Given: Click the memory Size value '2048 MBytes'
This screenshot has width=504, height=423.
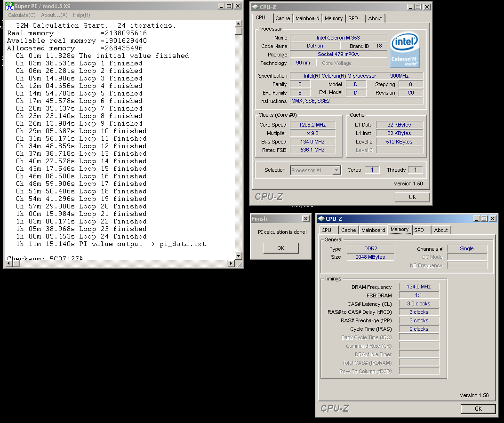Looking at the screenshot, I should [x=371, y=257].
